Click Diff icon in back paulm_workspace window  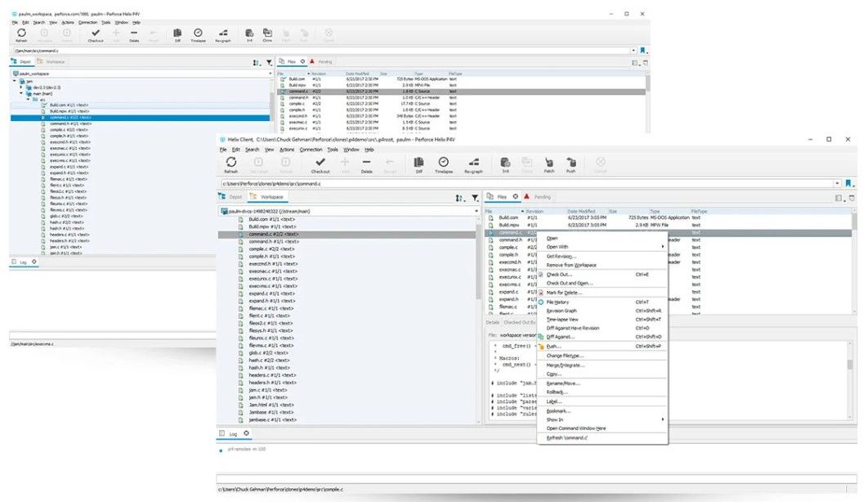tap(177, 34)
